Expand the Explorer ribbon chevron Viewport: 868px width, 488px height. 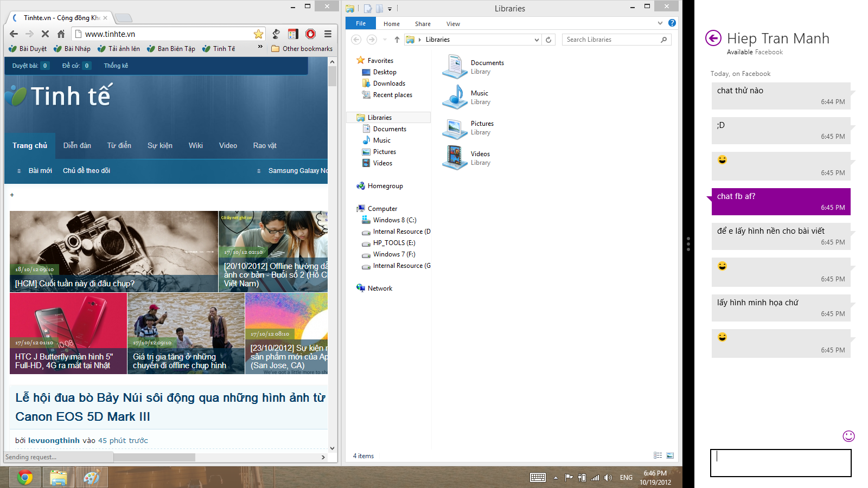[660, 23]
